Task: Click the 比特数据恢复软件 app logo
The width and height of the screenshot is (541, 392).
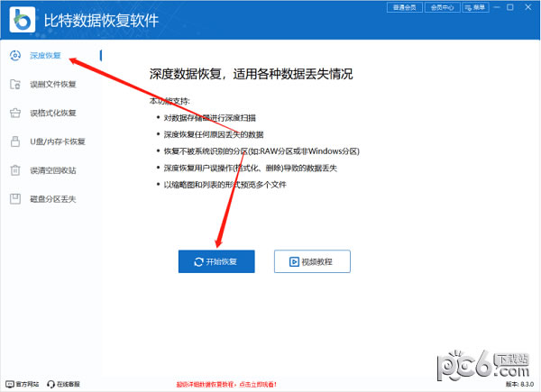Action: coord(23,20)
